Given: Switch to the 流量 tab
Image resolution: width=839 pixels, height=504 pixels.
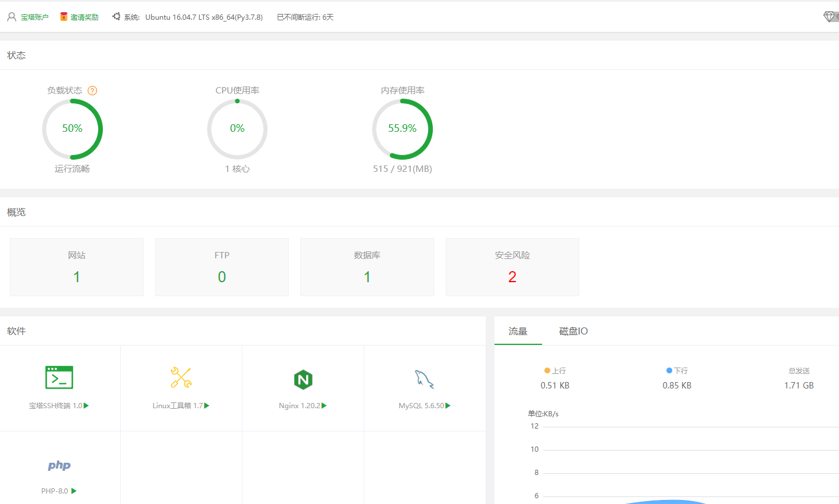Looking at the screenshot, I should 518,331.
